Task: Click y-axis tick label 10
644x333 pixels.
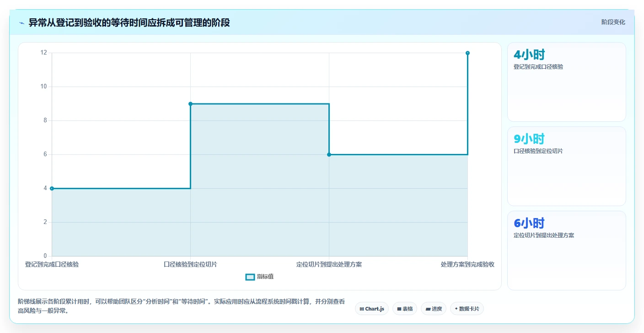Action: [44, 87]
